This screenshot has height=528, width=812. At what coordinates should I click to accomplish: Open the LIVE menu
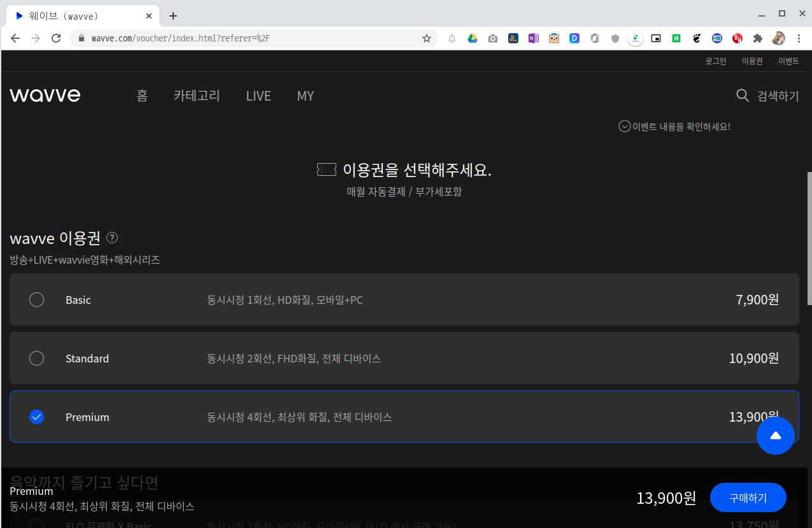259,96
